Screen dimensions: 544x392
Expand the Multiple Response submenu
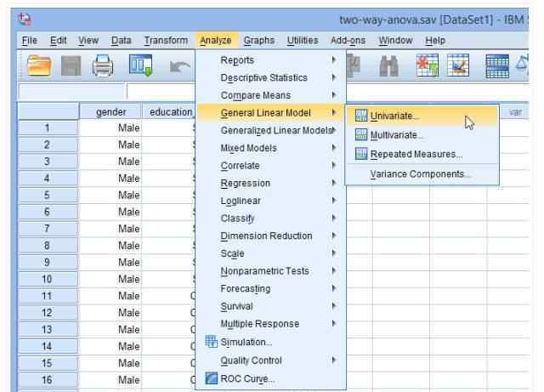click(270, 324)
